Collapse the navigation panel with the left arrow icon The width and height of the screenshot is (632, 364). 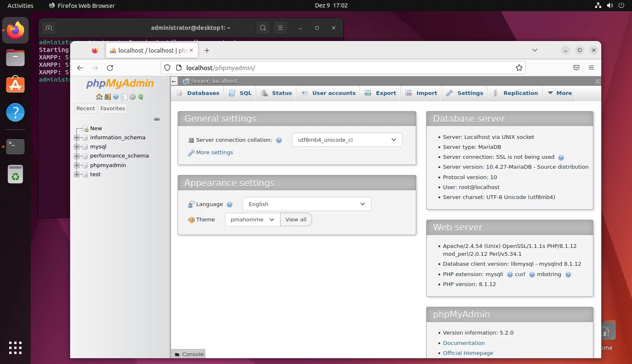pos(174,81)
